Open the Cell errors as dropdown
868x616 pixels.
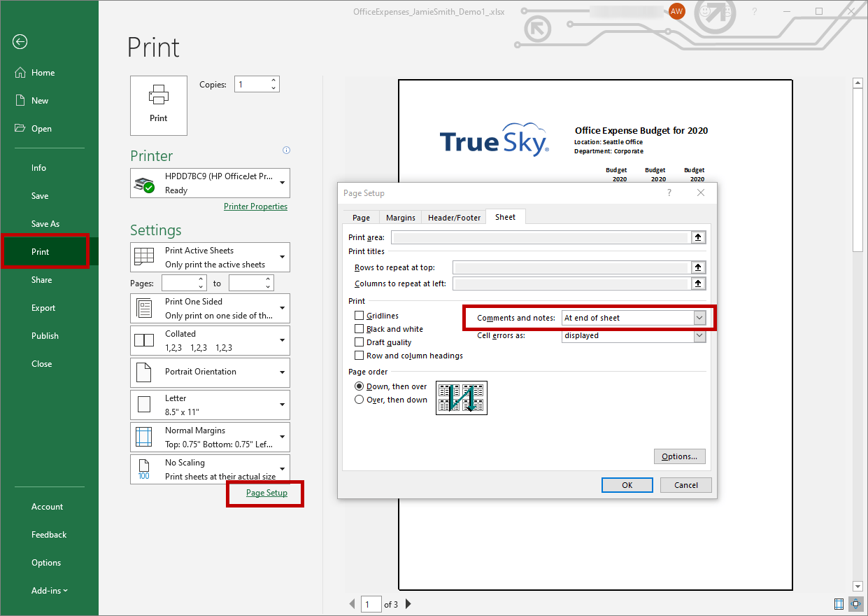point(699,335)
